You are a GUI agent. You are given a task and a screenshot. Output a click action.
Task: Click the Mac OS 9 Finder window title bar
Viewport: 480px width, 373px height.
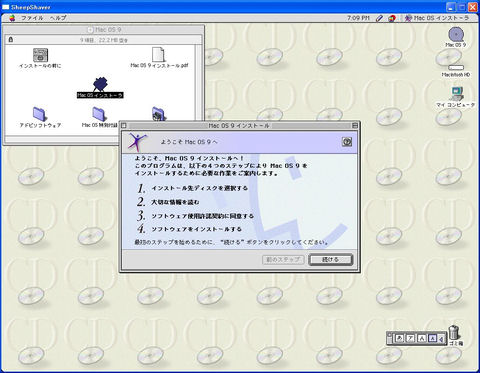104,30
